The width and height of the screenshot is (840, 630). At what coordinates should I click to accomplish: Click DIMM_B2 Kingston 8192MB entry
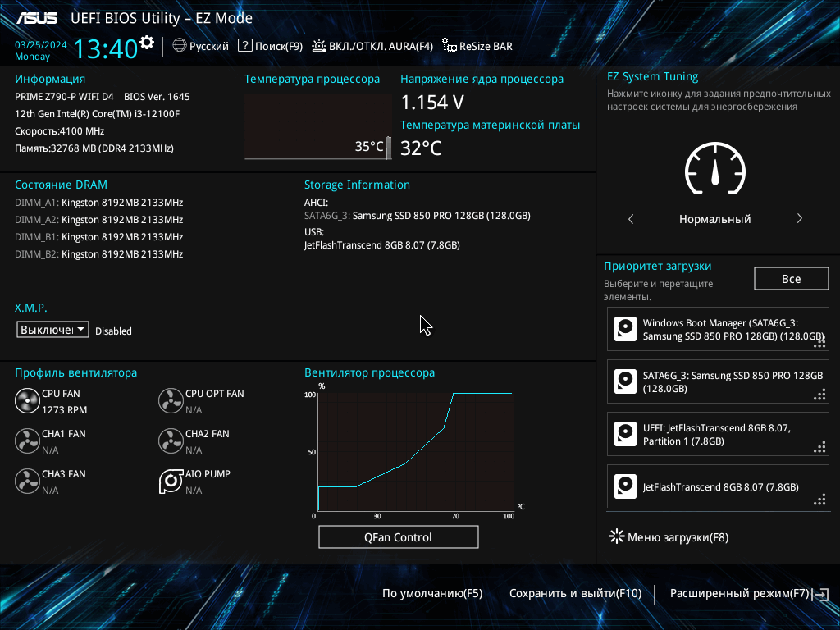[99, 254]
